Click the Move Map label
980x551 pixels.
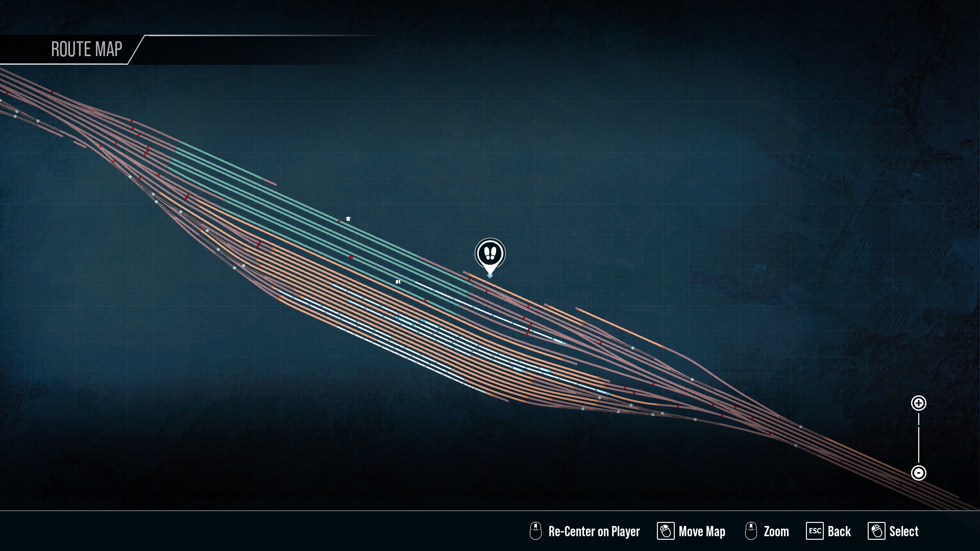(x=702, y=532)
